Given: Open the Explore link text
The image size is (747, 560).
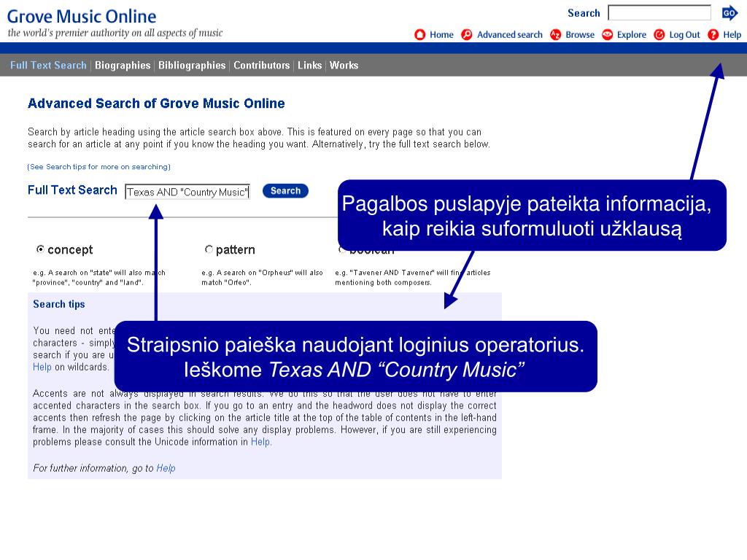Looking at the screenshot, I should [631, 35].
